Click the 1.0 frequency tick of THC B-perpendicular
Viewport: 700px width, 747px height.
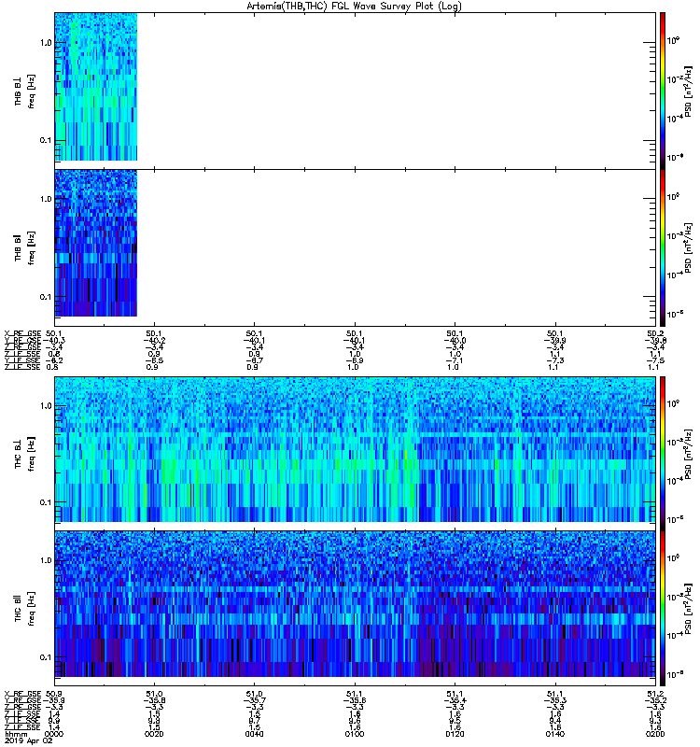point(46,406)
